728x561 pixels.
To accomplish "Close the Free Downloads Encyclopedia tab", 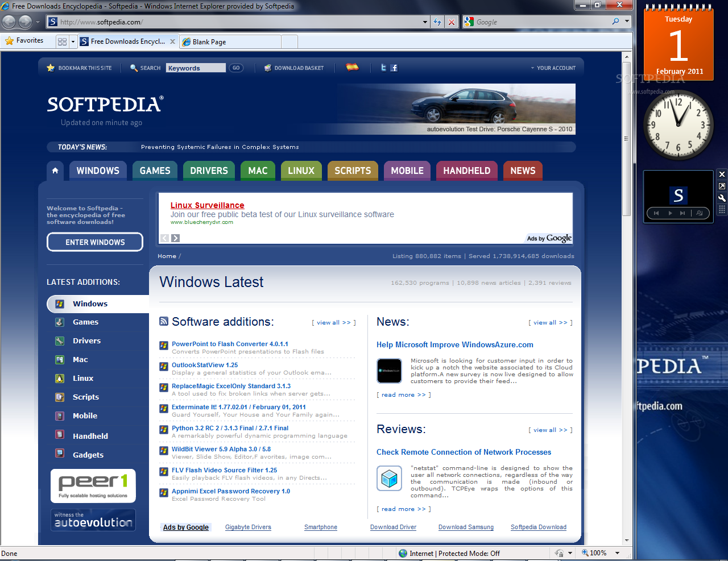I will pos(172,41).
